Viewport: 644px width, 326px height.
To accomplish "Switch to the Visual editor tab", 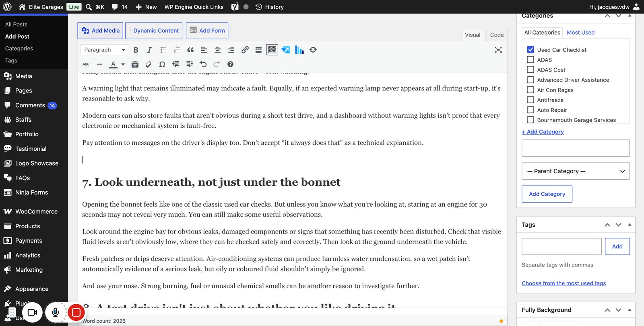I will [473, 35].
